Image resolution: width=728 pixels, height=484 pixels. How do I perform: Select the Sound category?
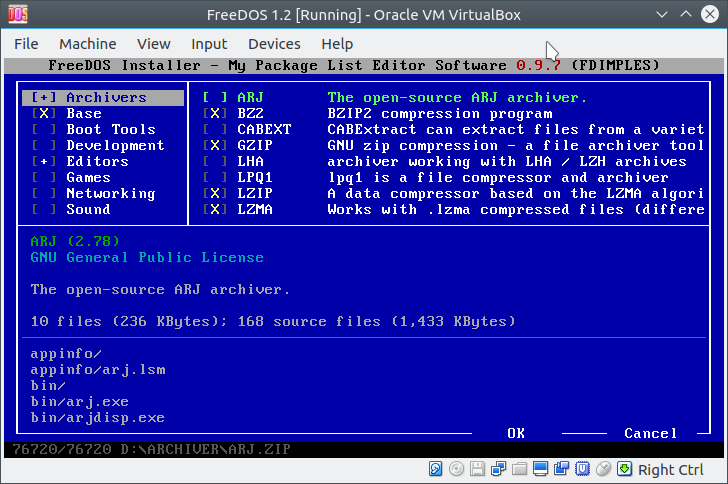click(x=88, y=209)
